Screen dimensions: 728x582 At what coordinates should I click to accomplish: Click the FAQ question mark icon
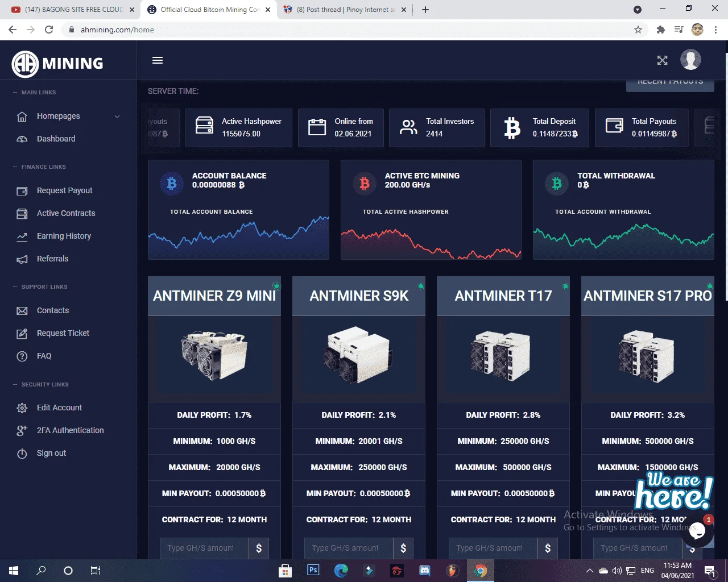(x=22, y=356)
